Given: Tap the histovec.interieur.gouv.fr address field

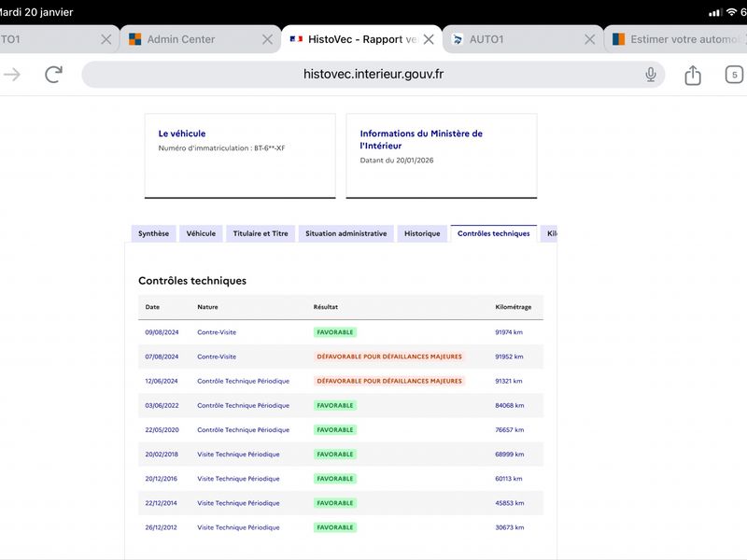Looking at the screenshot, I should coord(373,75).
